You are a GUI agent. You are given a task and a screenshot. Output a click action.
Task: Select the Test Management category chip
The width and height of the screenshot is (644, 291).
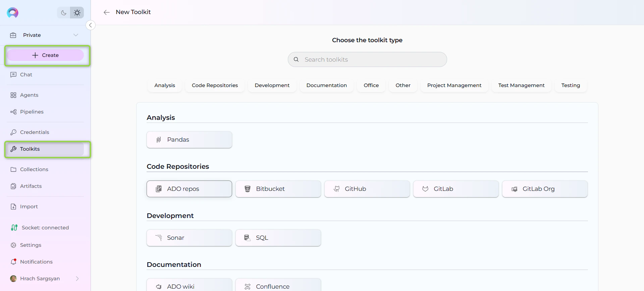tap(522, 85)
